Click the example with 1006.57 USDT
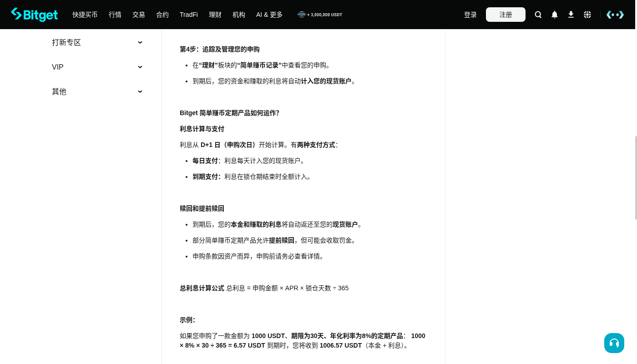The height and width of the screenshot is (364, 637). [x=303, y=341]
